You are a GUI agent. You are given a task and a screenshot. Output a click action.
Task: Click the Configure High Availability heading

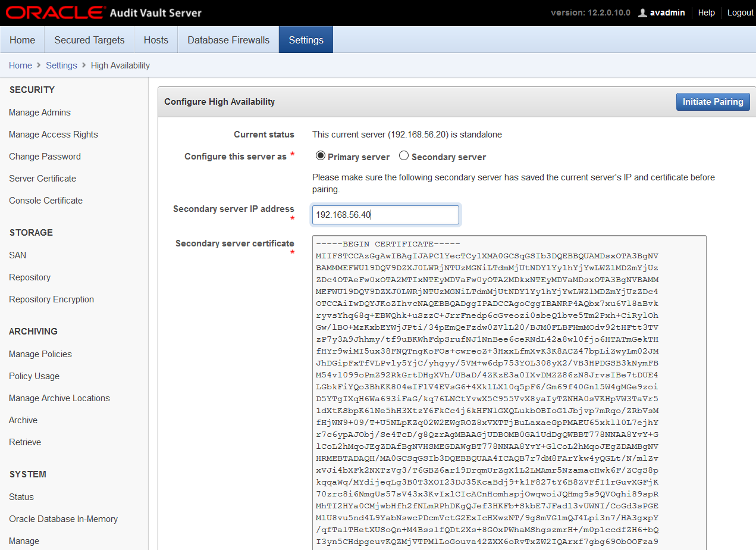(x=219, y=102)
